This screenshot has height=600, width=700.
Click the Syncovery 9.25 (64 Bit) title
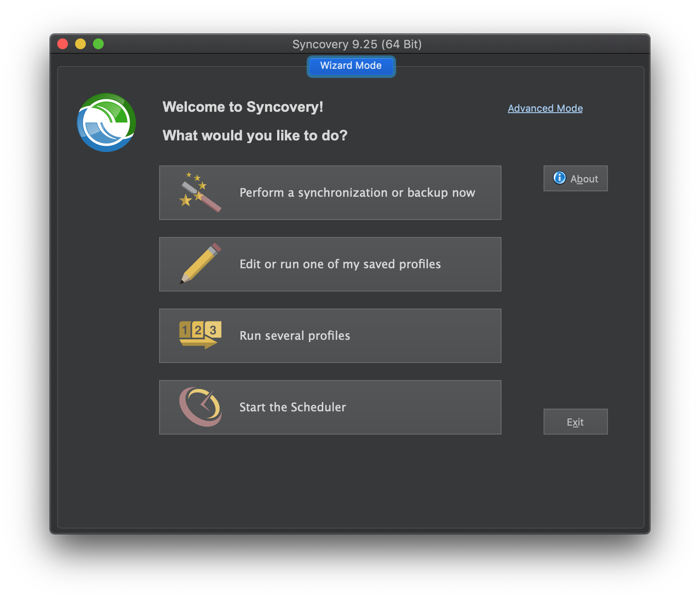click(x=357, y=44)
